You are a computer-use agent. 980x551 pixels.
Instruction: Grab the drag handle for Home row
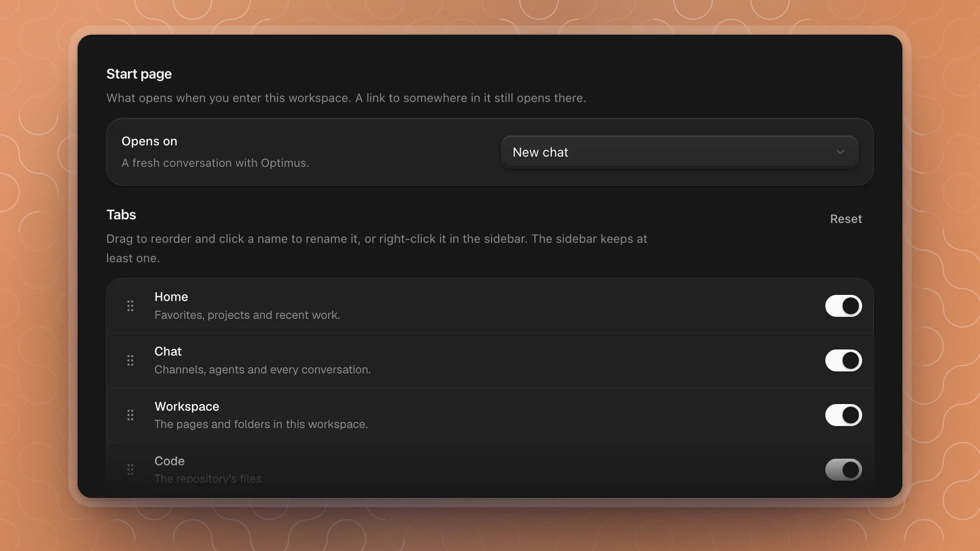[x=130, y=306]
